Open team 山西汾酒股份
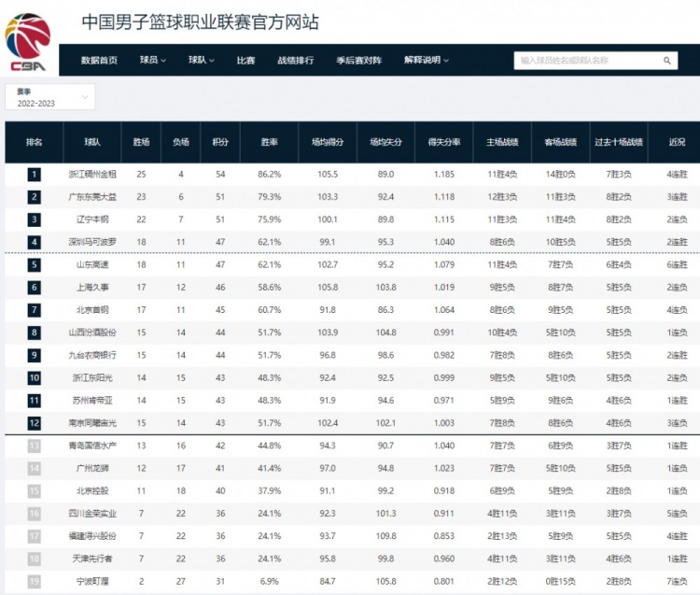Screen dimensions: 700x595 point(92,333)
